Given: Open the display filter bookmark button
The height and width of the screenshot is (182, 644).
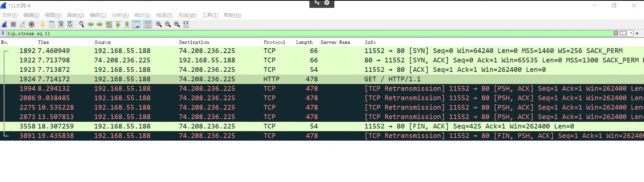Looking at the screenshot, I should pyautogui.click(x=3, y=33).
